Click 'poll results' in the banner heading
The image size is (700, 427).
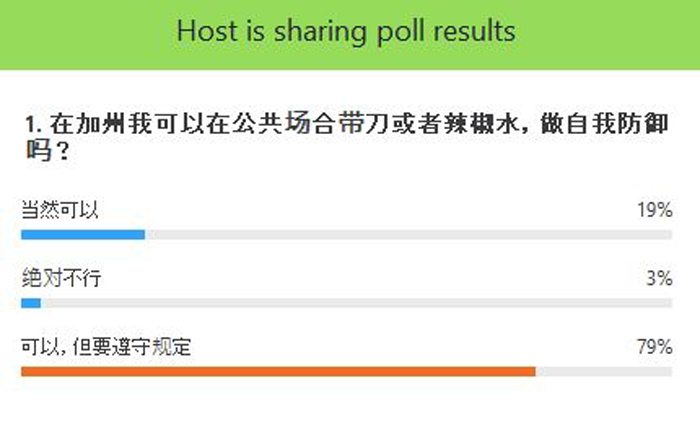tap(446, 33)
